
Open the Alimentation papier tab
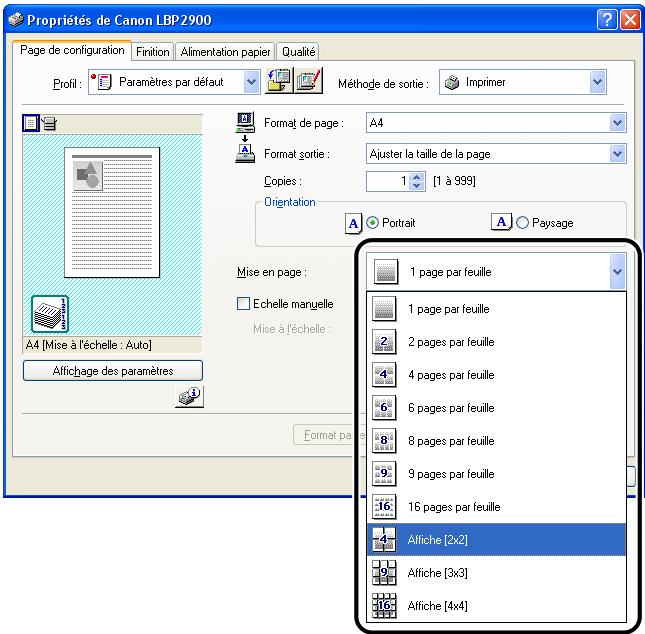coord(225,52)
